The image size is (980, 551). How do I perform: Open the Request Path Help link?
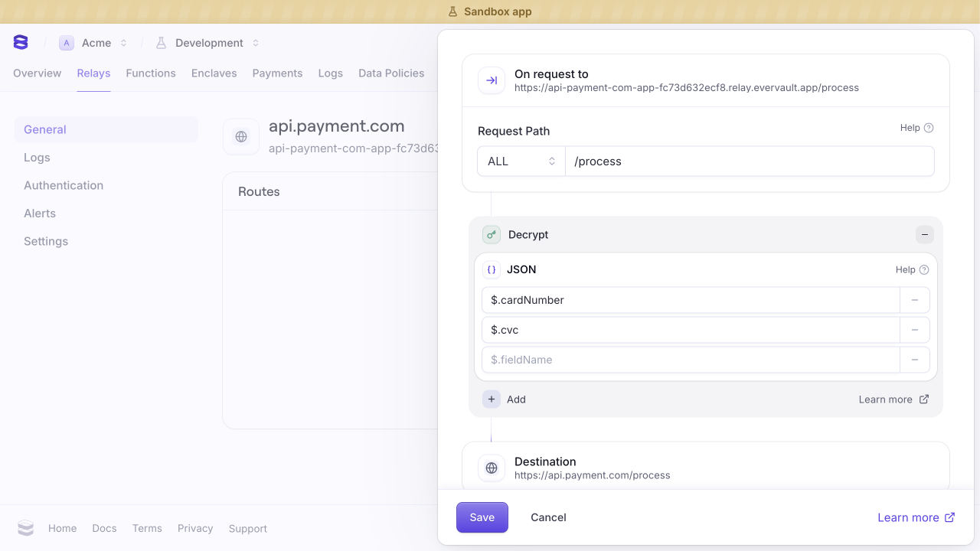click(916, 128)
